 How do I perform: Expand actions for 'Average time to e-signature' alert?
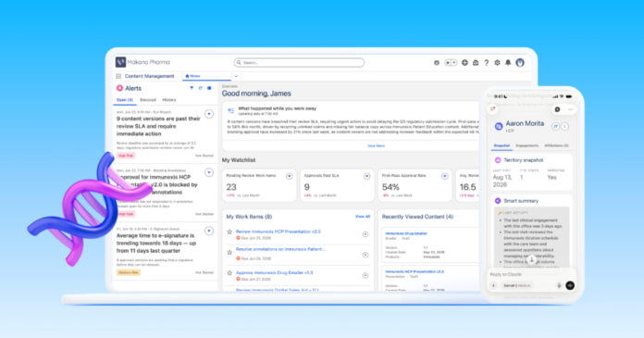coord(209,231)
